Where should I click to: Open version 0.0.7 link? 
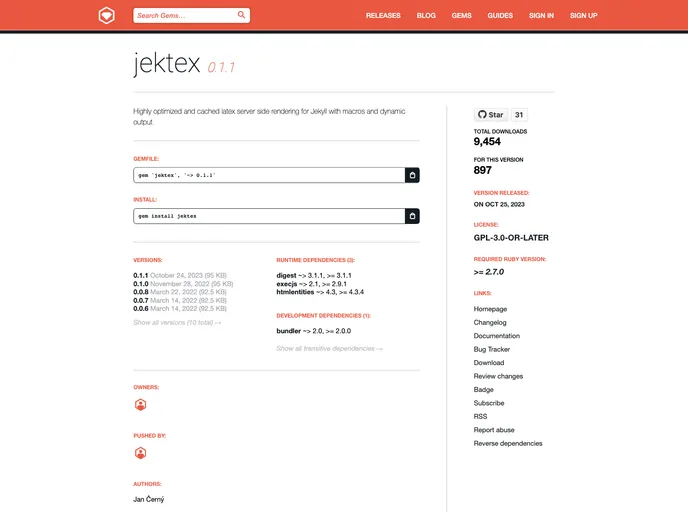(x=140, y=301)
